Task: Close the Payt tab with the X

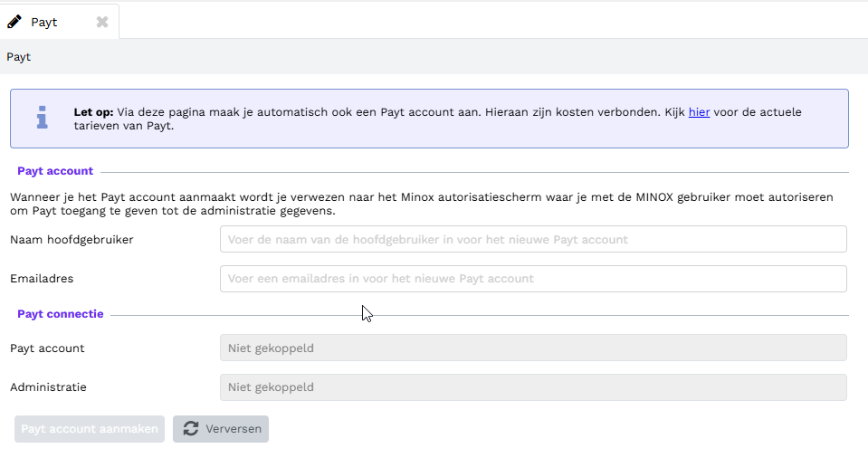Action: pyautogui.click(x=102, y=22)
